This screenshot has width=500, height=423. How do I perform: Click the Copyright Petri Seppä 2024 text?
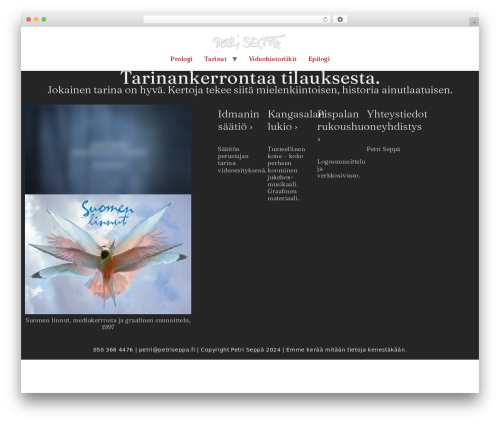click(x=240, y=350)
